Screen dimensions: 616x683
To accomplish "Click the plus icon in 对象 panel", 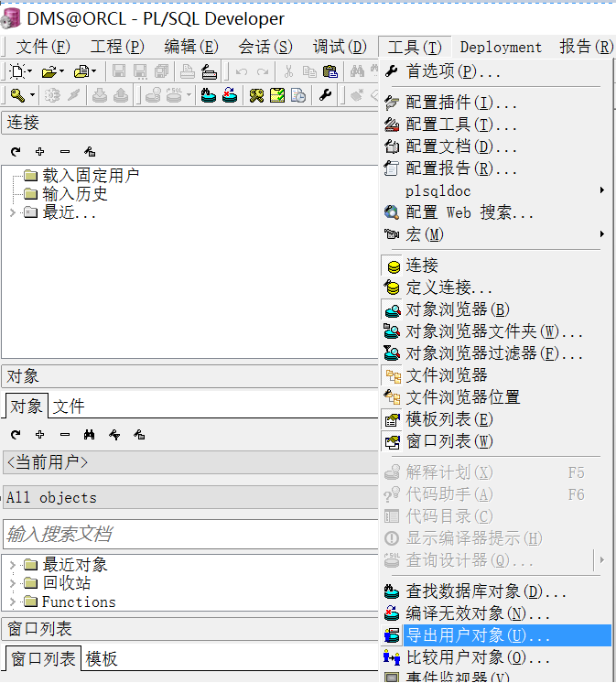I will pyautogui.click(x=40, y=434).
